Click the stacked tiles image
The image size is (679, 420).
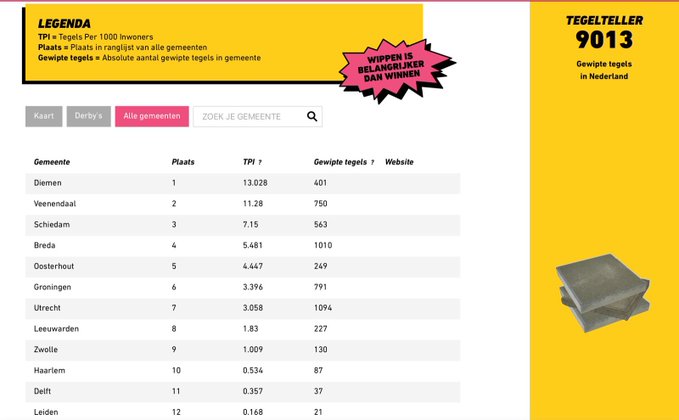602,294
